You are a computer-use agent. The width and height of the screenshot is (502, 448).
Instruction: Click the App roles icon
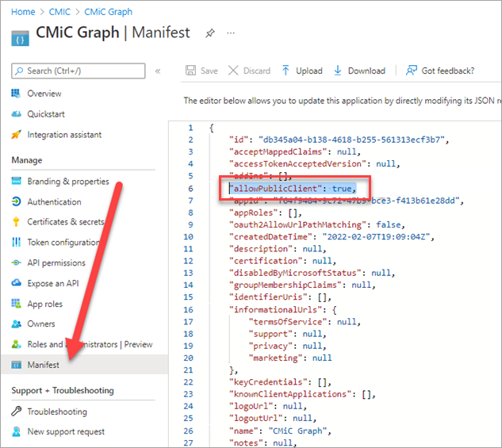tap(16, 304)
